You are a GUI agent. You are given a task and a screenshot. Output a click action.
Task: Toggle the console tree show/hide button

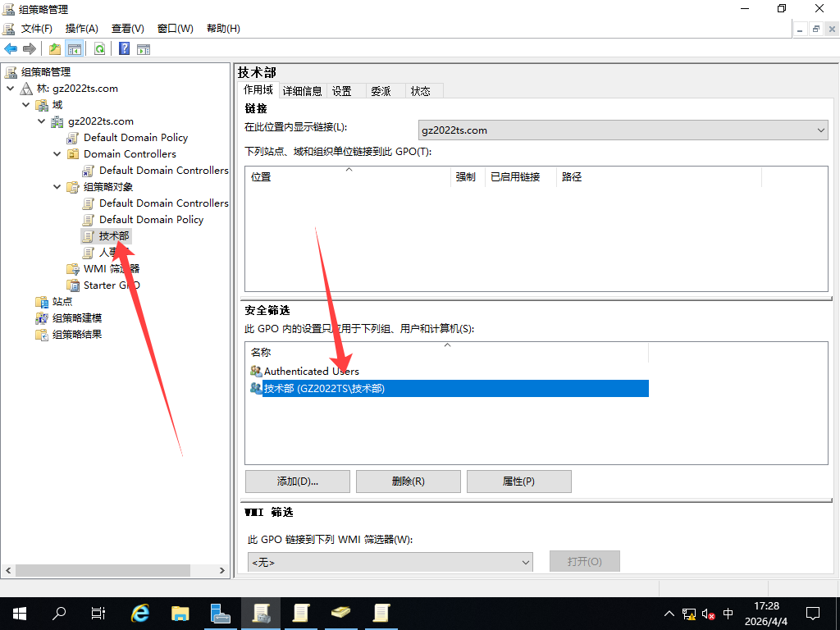(75, 49)
